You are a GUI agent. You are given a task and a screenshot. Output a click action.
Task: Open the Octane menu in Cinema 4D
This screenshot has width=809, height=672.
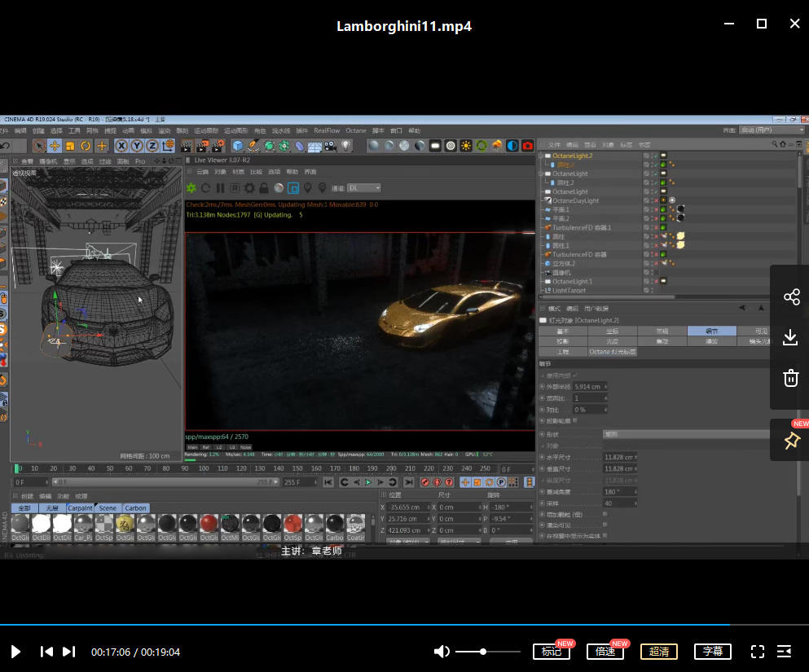click(x=356, y=130)
